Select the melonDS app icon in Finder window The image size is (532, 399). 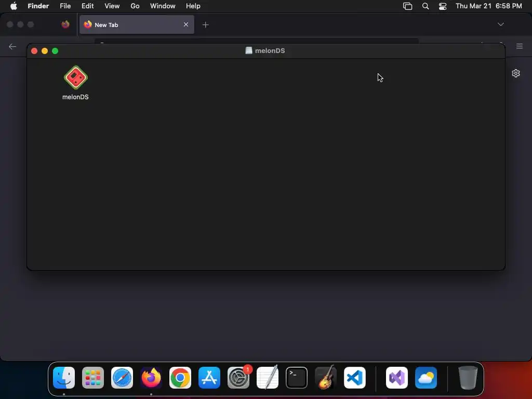[76, 77]
